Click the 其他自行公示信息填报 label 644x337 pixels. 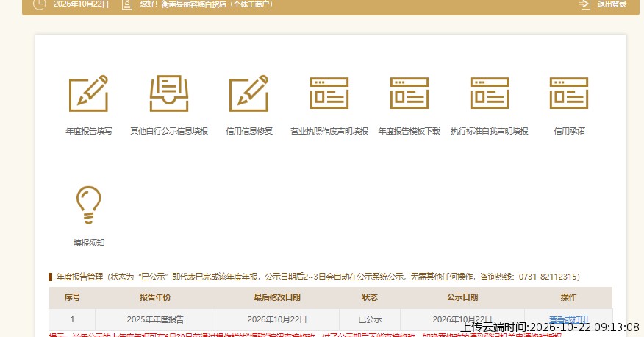tap(169, 131)
